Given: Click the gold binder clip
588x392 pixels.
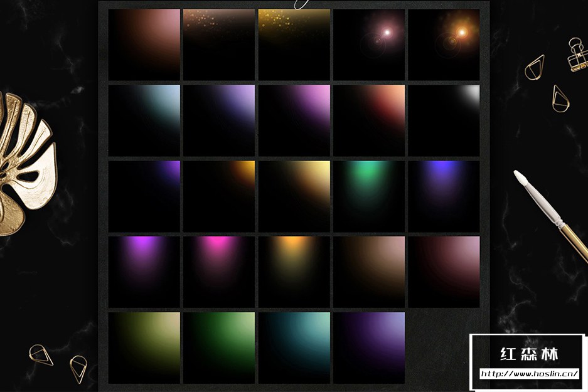Looking at the screenshot, I should click(577, 55).
